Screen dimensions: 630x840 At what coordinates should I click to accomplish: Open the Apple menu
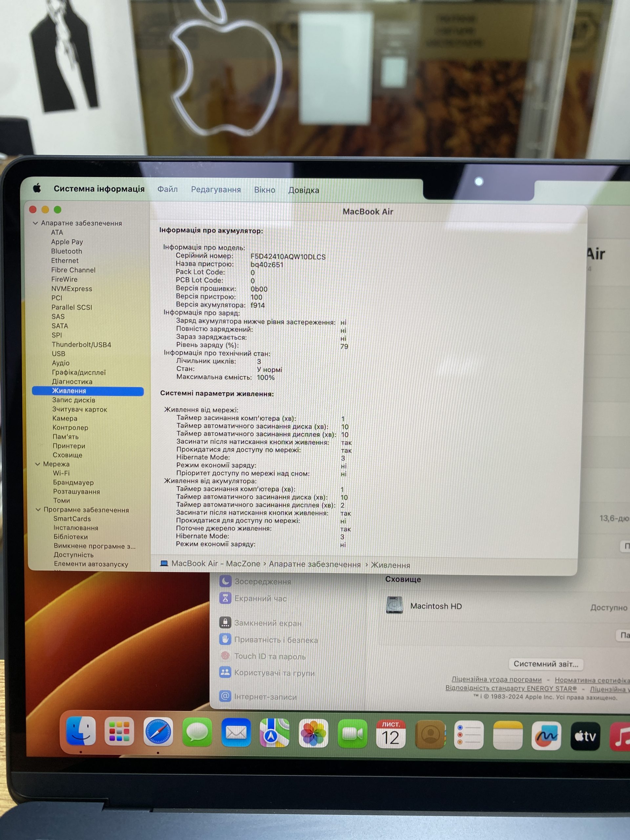[37, 188]
